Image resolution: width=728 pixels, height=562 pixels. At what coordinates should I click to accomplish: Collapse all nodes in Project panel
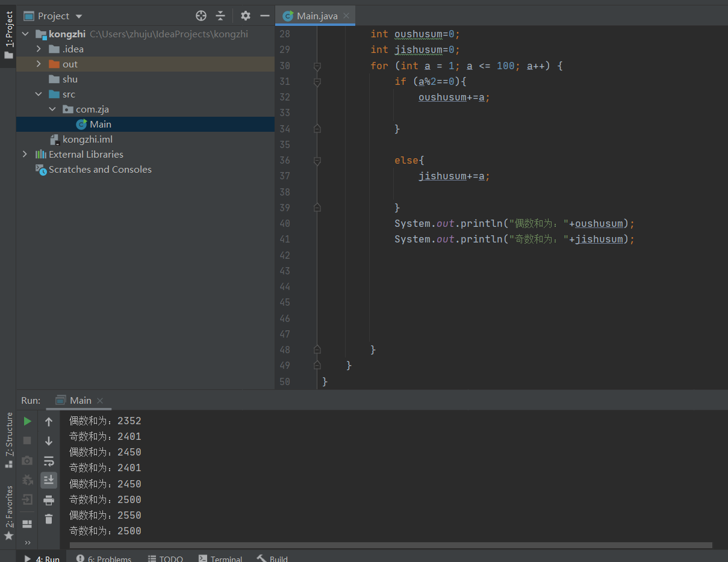220,16
